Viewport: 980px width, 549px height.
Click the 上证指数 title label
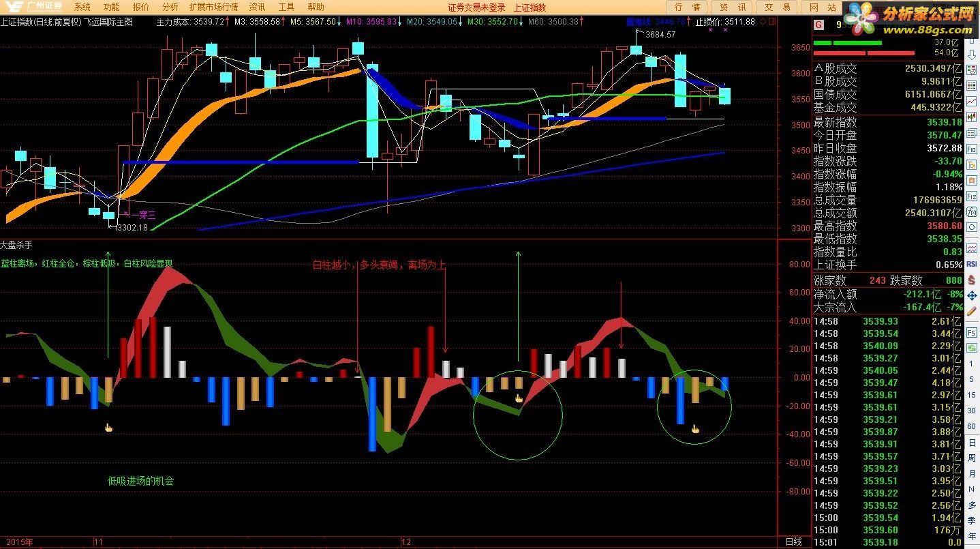point(530,7)
